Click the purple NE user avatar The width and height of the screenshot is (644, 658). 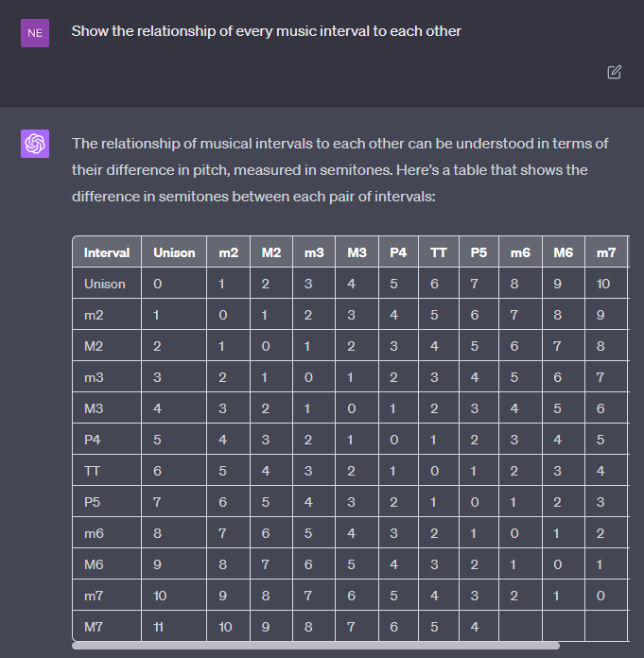[35, 32]
